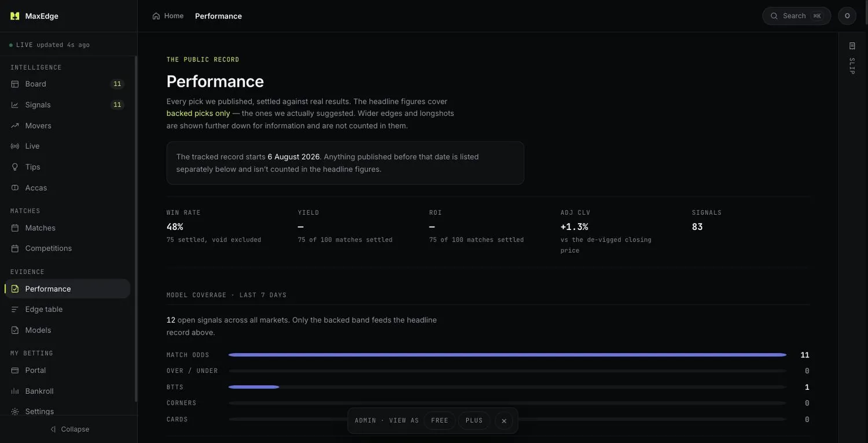The height and width of the screenshot is (443, 868).
Task: Click the '6 August 2026' date
Action: [x=294, y=157]
